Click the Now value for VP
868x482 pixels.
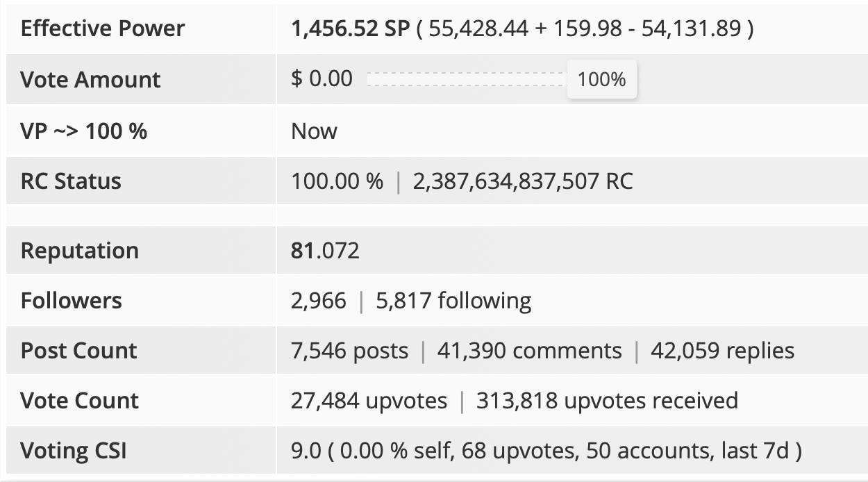click(x=314, y=131)
